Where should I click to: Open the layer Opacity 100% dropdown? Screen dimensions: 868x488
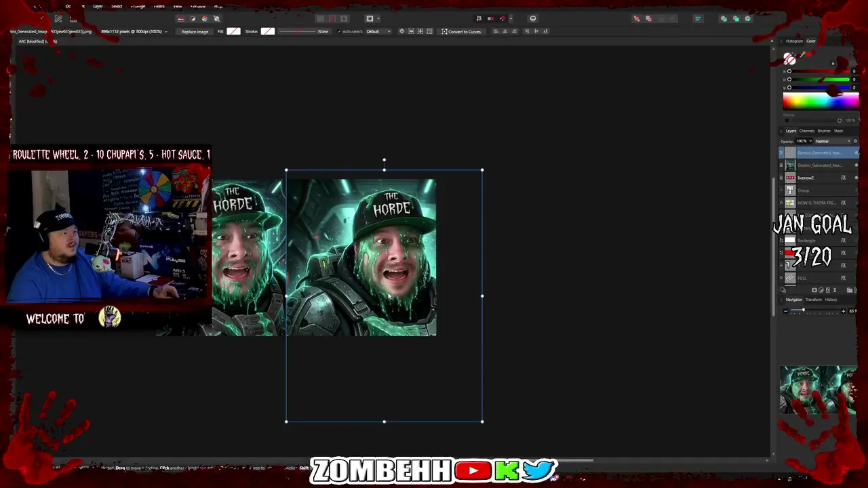804,141
